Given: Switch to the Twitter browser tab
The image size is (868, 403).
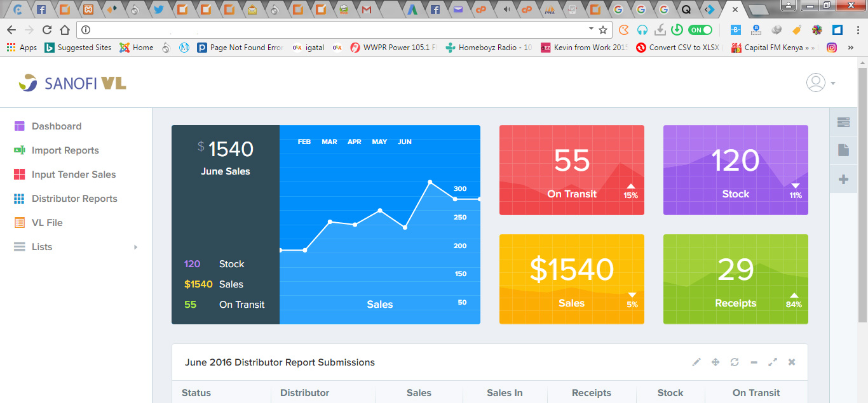Looking at the screenshot, I should [158, 10].
